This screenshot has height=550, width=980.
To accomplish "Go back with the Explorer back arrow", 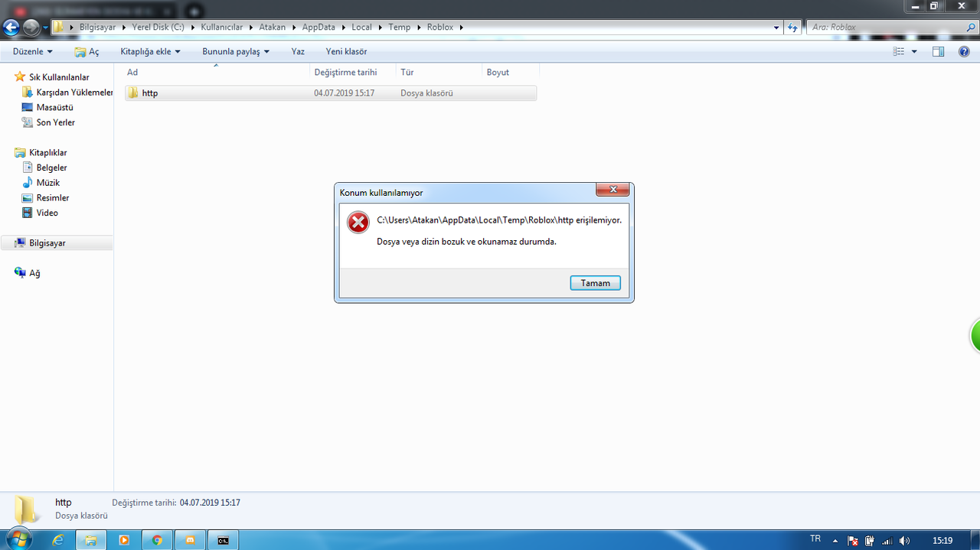I will 11,28.
